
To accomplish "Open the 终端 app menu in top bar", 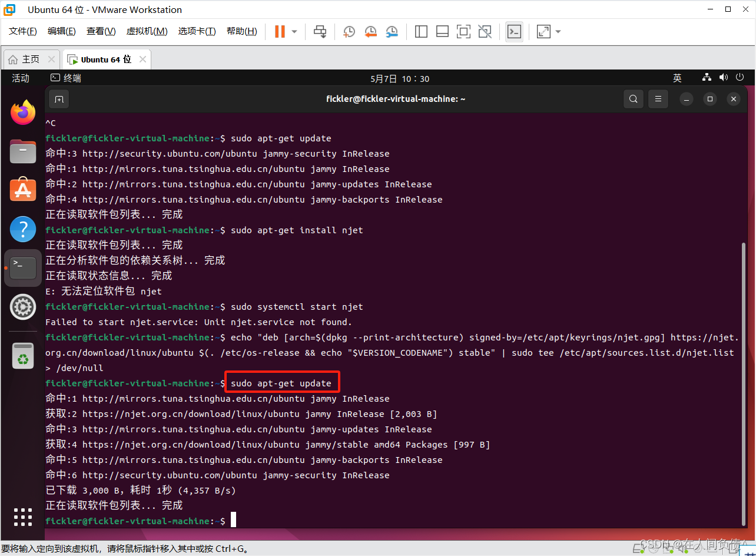I will point(66,78).
